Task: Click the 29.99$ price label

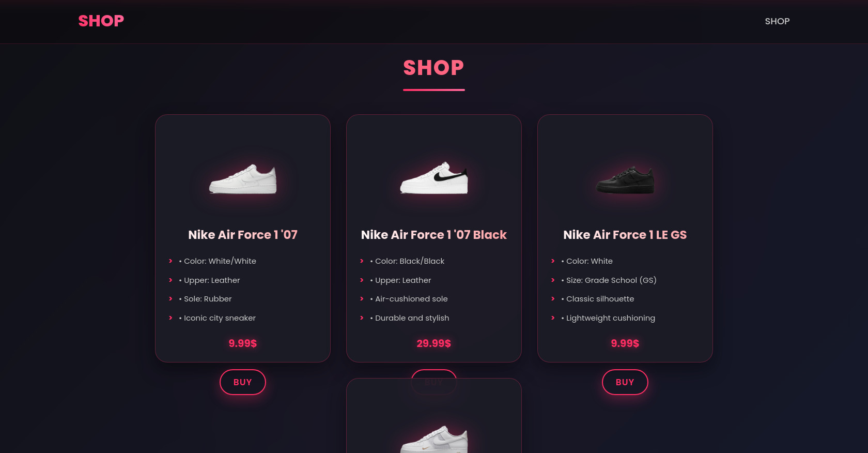Action: 434,343
